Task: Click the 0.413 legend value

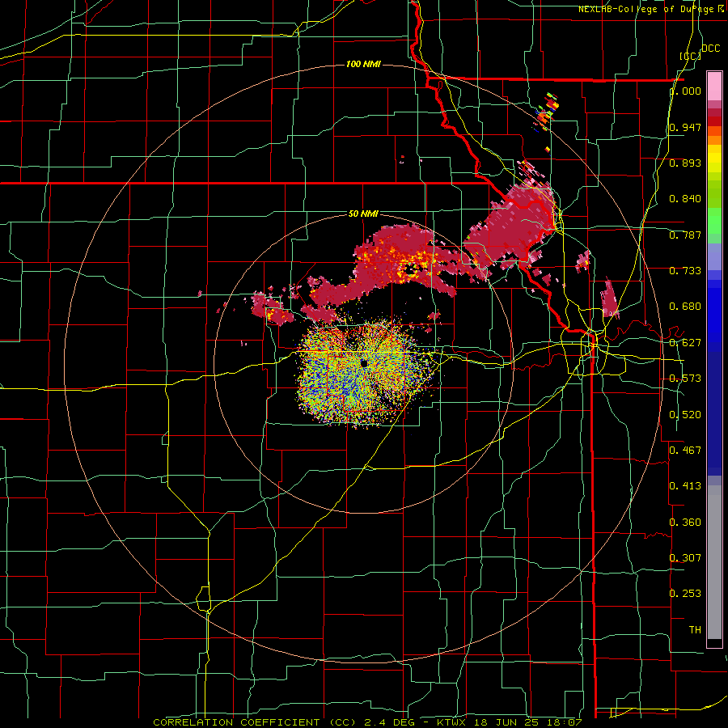Action: [685, 486]
